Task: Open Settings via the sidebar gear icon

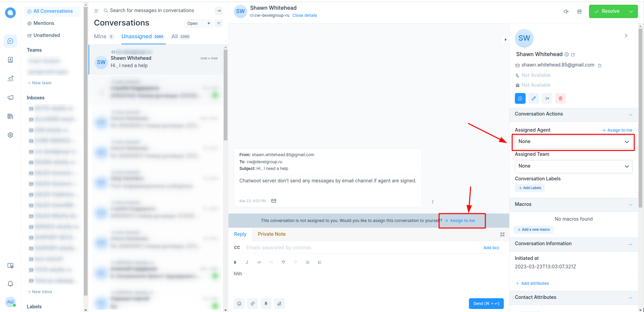Action: (x=10, y=135)
